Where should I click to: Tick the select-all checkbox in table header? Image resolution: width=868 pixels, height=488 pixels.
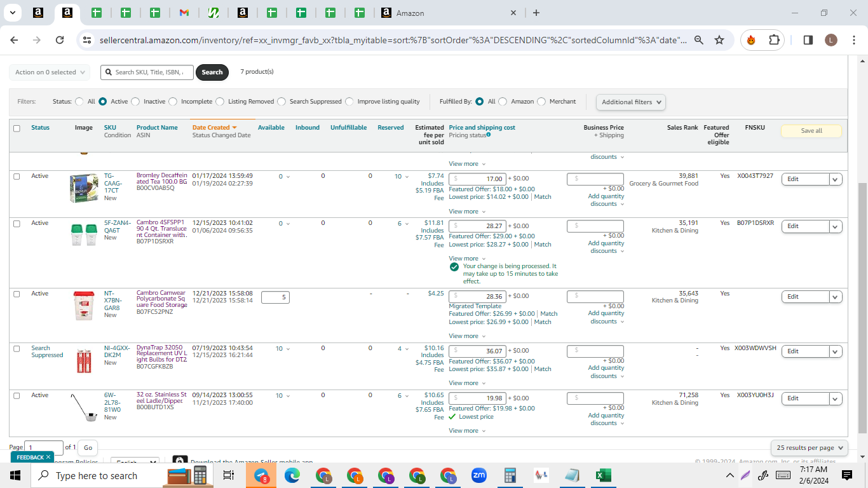pyautogui.click(x=17, y=128)
